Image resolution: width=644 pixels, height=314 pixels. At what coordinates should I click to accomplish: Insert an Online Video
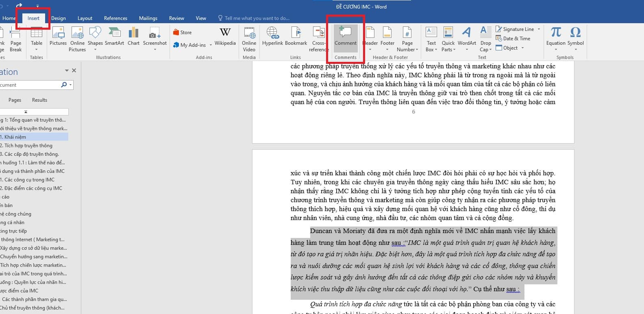pos(249,39)
